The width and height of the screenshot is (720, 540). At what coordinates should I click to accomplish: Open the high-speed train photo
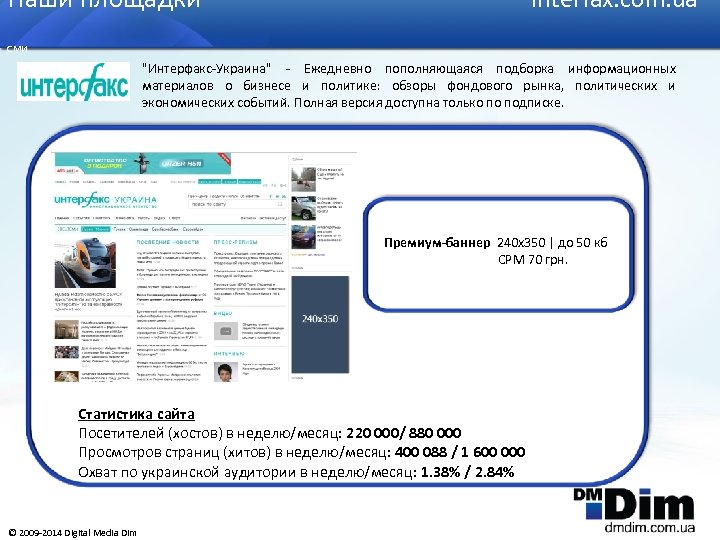coord(85,263)
